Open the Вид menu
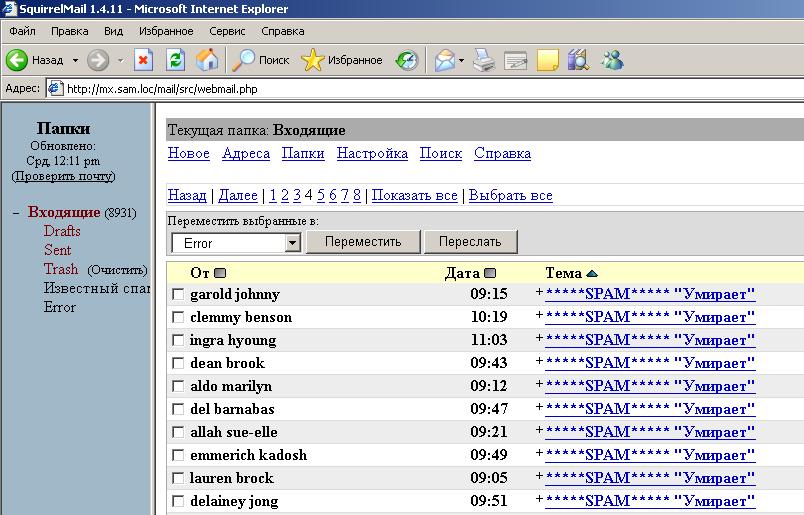Viewport: 804px width, 515px height. click(113, 31)
